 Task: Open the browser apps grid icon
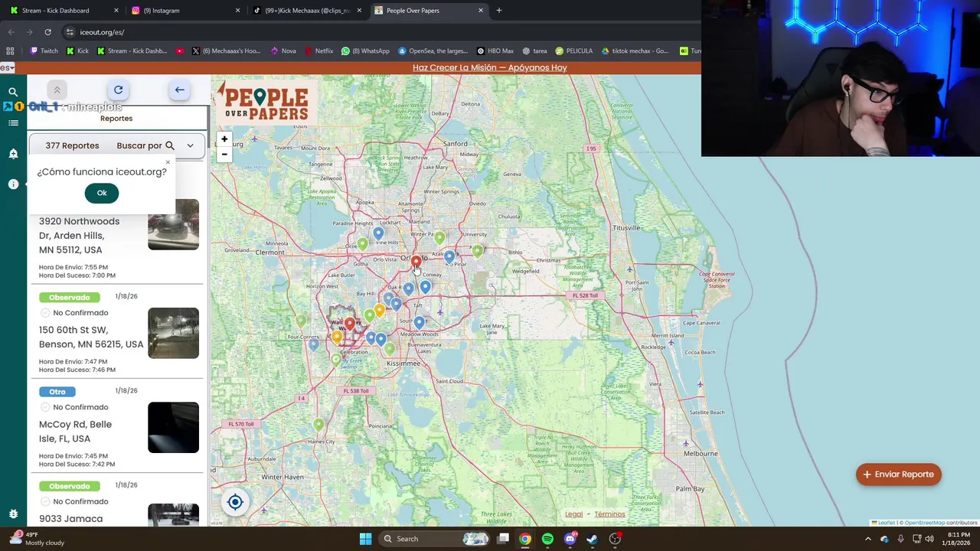[x=10, y=51]
